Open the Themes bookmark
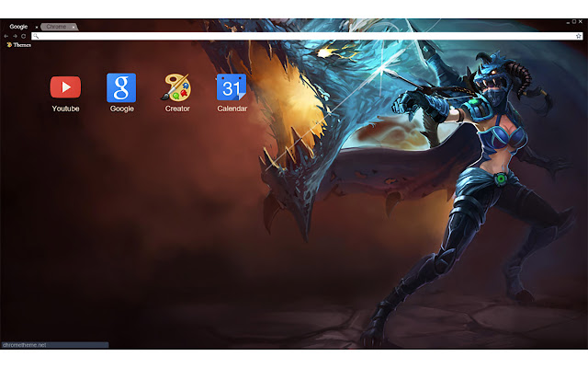 (18, 45)
